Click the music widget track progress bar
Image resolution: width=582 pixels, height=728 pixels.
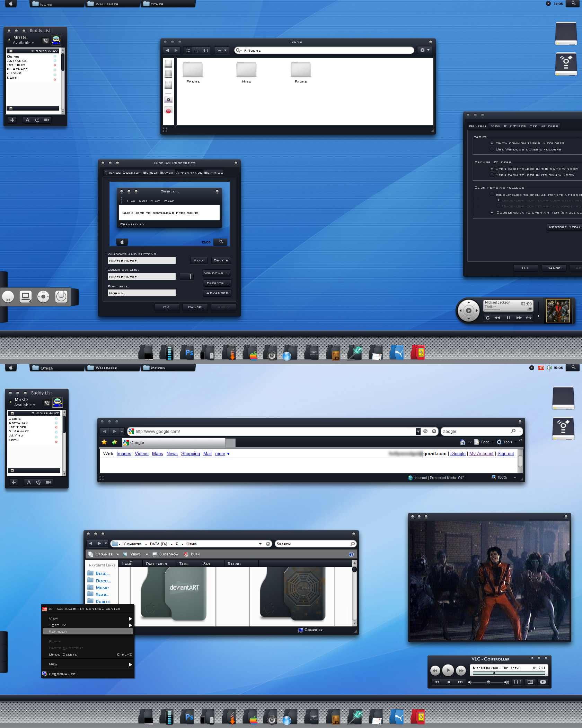(506, 309)
